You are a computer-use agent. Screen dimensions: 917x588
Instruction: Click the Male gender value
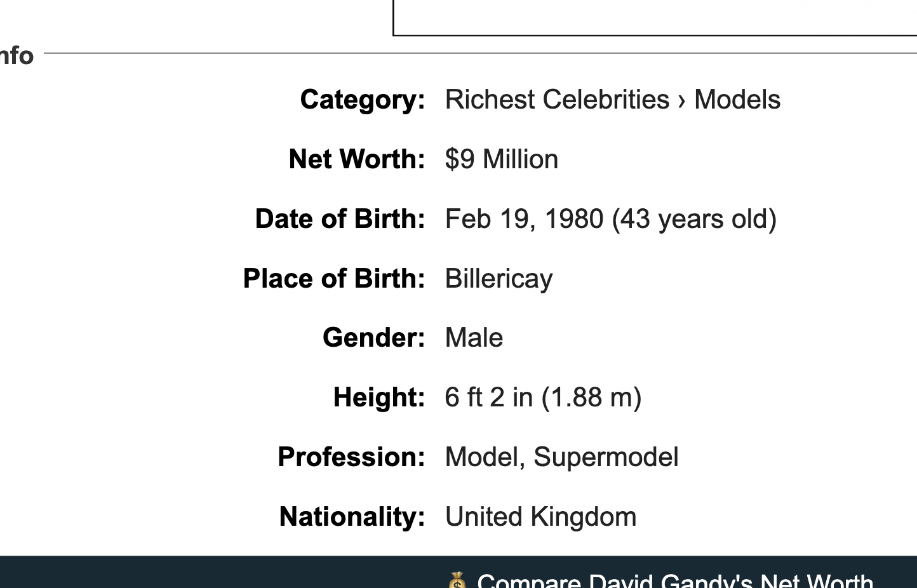pyautogui.click(x=474, y=338)
